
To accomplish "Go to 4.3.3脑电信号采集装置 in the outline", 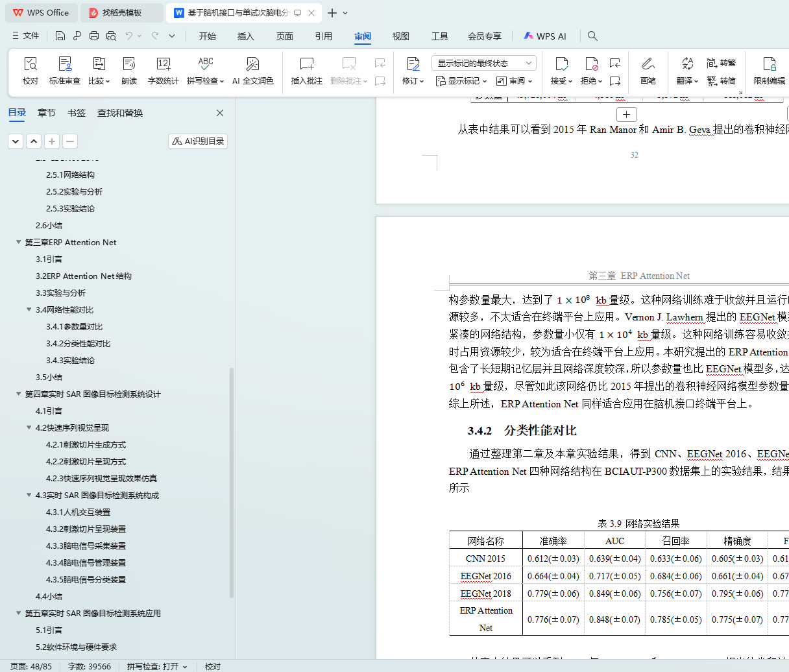I will (x=86, y=546).
